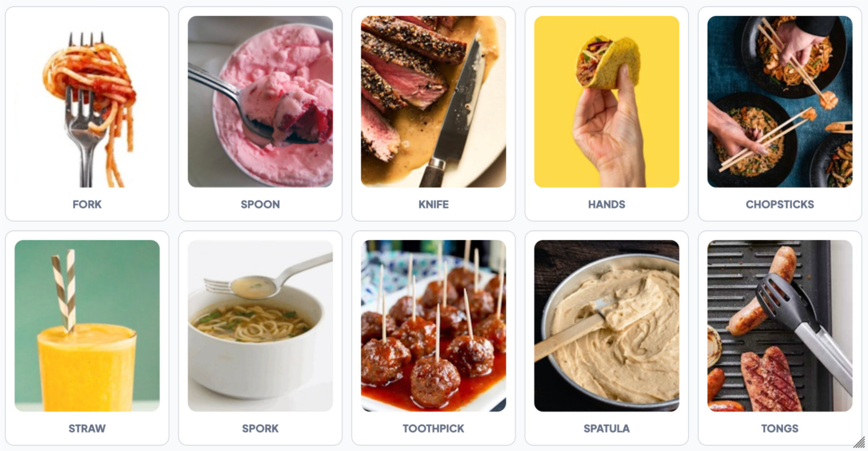Image resolution: width=868 pixels, height=451 pixels.
Task: Choose the CHOPSTICKS noodle bowls photo
Action: tap(780, 101)
